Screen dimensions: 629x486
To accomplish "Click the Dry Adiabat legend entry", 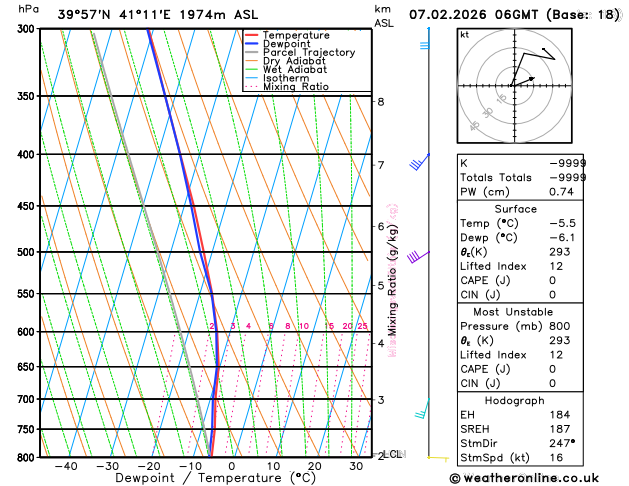I will pyautogui.click(x=285, y=61).
